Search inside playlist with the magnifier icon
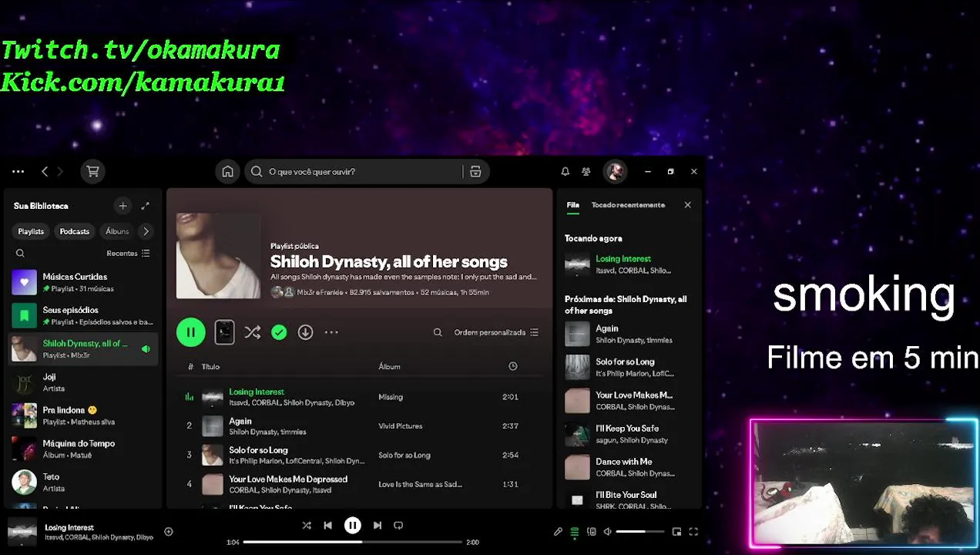980x555 pixels. (438, 332)
